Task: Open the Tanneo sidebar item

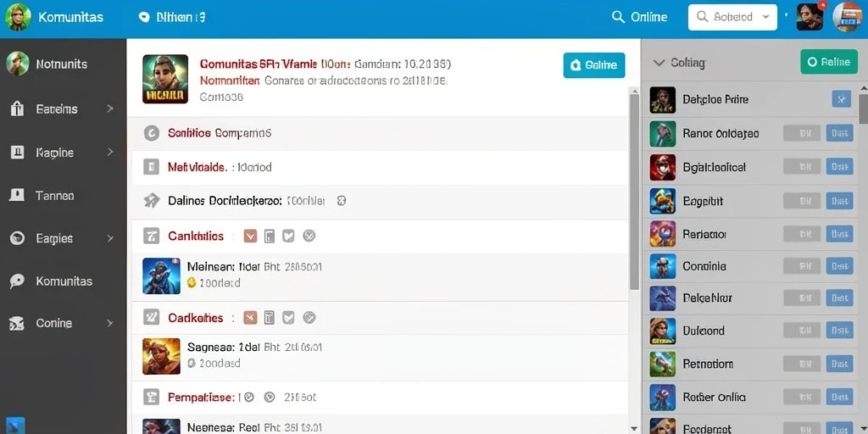Action: pos(54,196)
